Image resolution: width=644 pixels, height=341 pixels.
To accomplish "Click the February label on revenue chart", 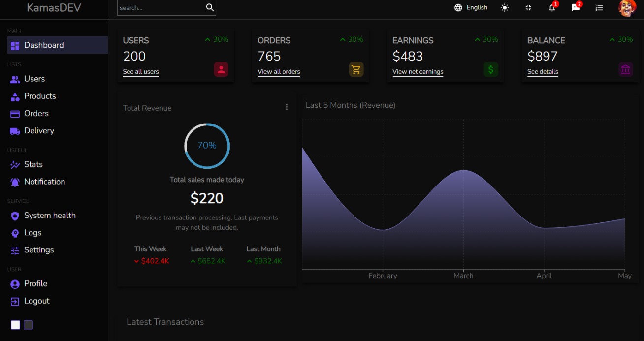I will pyautogui.click(x=383, y=276).
